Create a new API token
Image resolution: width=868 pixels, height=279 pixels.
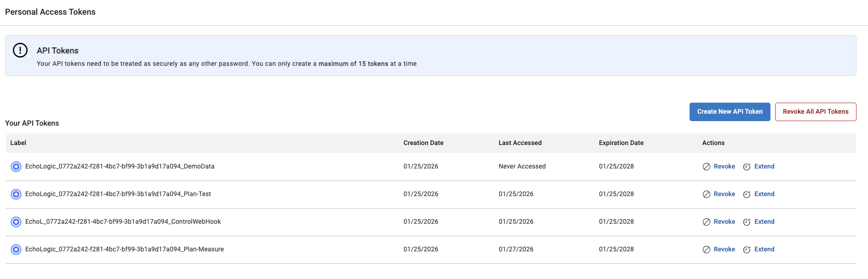tap(730, 112)
